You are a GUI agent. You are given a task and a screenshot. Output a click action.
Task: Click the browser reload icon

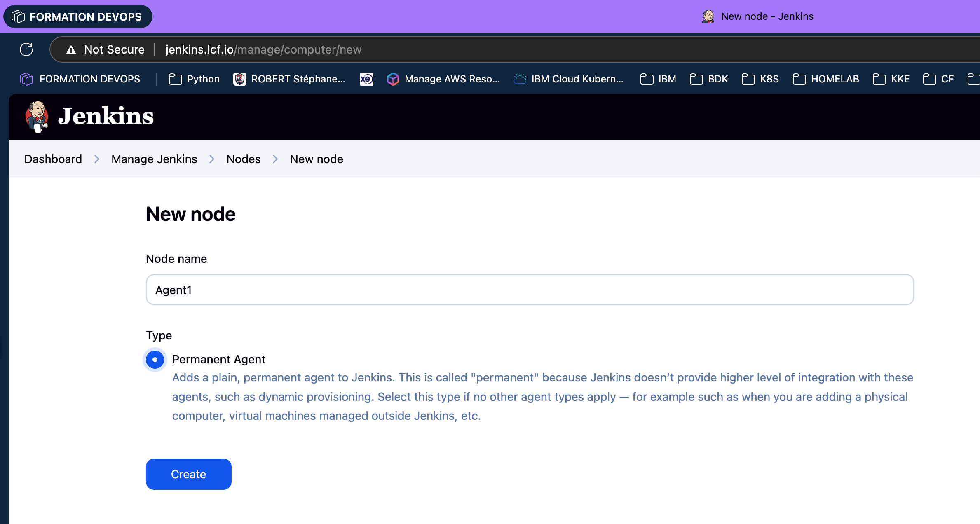tap(26, 49)
